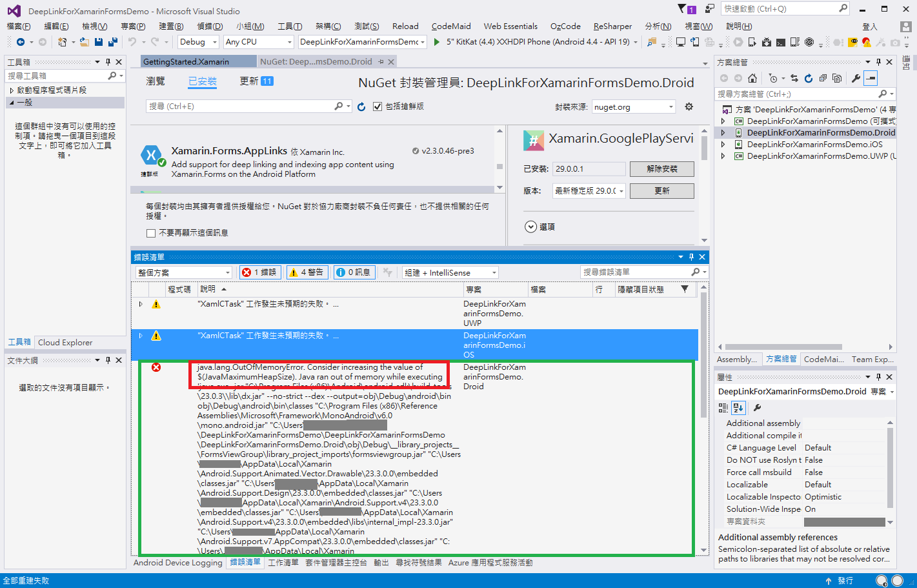Open the Build + IntelliSense dropdown
Viewport: 917px width, 588px height.
tap(450, 272)
